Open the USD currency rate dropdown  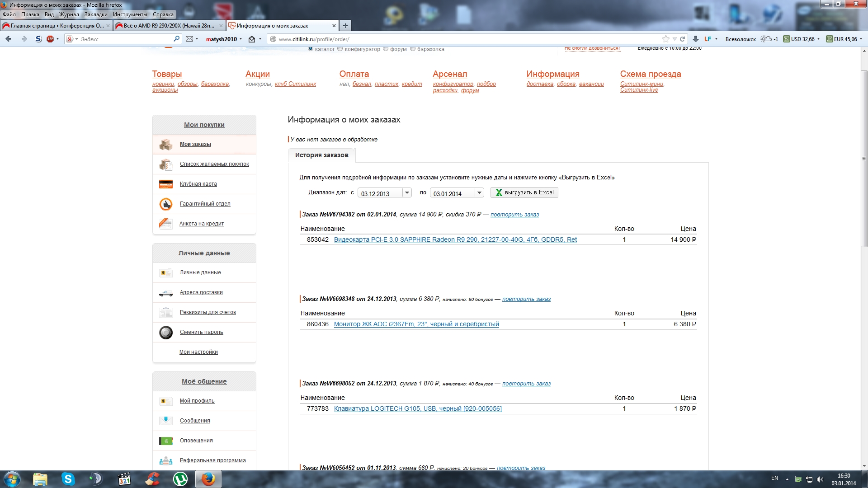click(x=818, y=39)
